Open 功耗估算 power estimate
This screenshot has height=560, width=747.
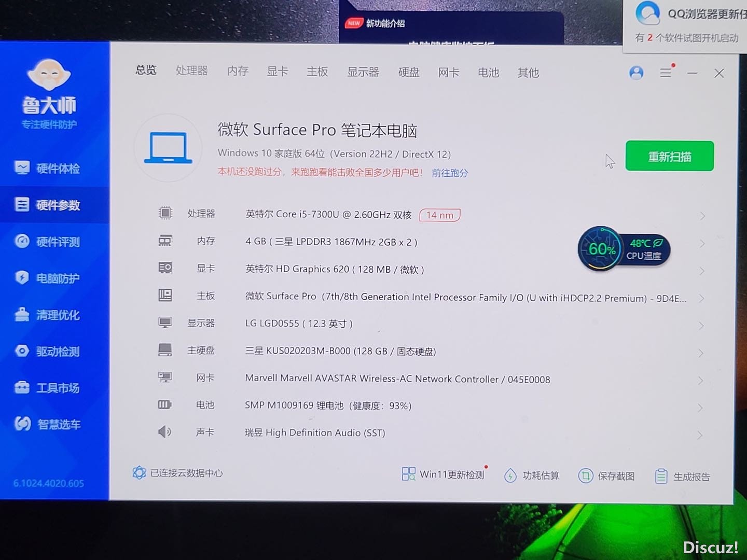[x=532, y=475]
